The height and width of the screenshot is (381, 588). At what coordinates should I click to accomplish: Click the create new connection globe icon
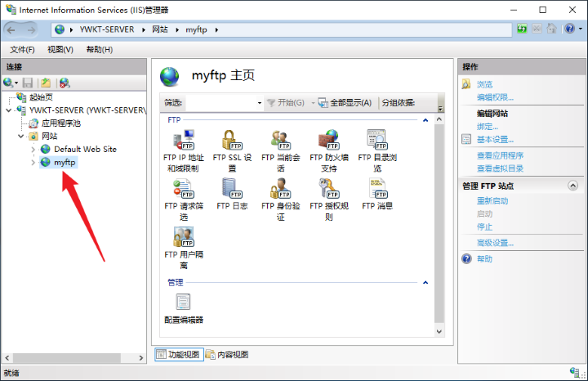click(x=8, y=83)
